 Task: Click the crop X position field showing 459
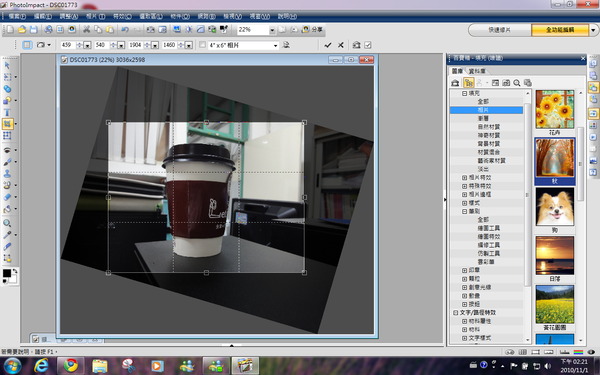(x=68, y=45)
